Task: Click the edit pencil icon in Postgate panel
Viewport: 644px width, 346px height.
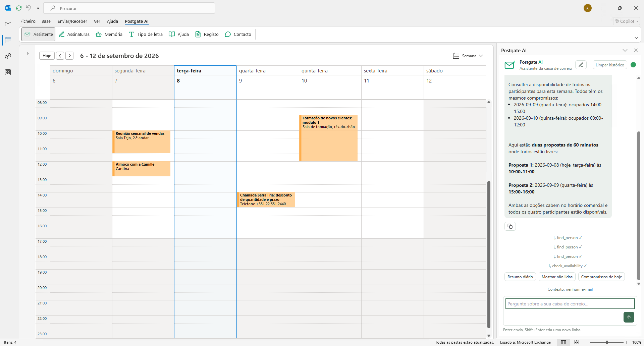Action: (581, 65)
